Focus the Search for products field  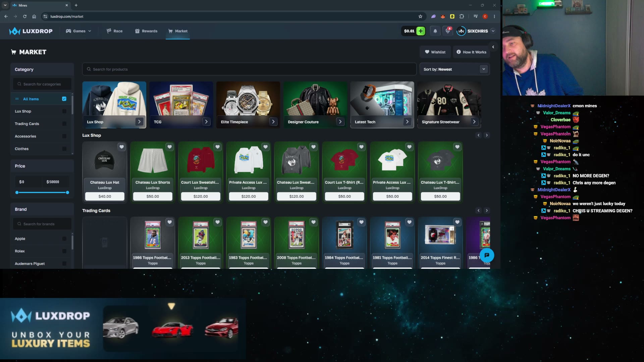pyautogui.click(x=249, y=69)
